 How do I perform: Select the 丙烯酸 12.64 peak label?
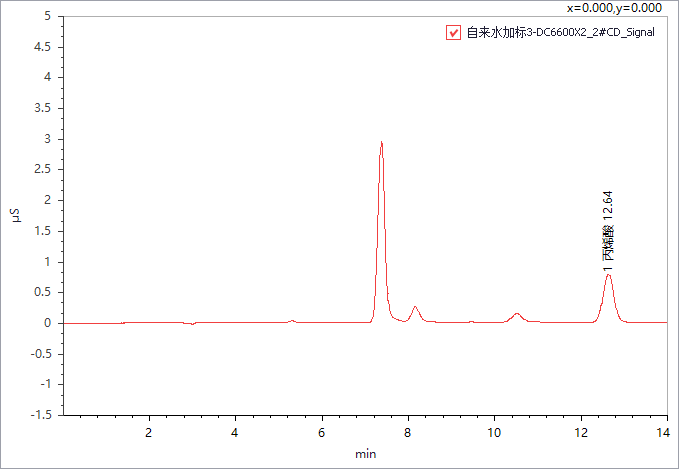[608, 231]
